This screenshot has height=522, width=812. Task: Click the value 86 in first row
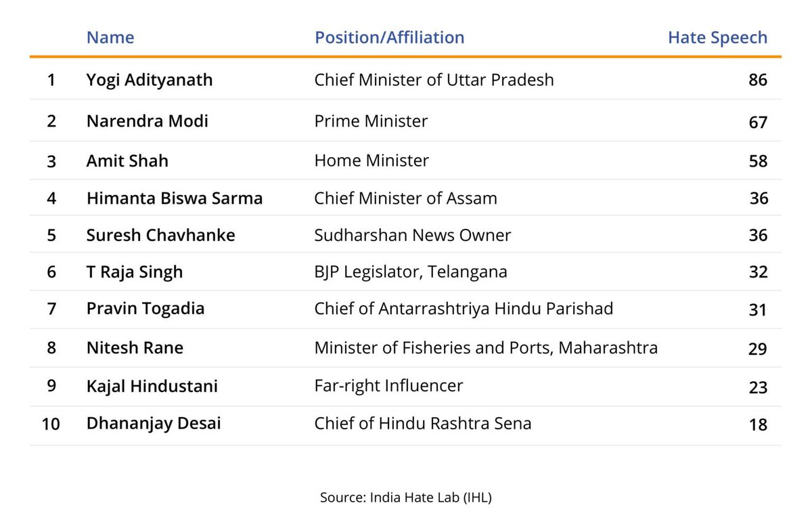click(x=758, y=80)
